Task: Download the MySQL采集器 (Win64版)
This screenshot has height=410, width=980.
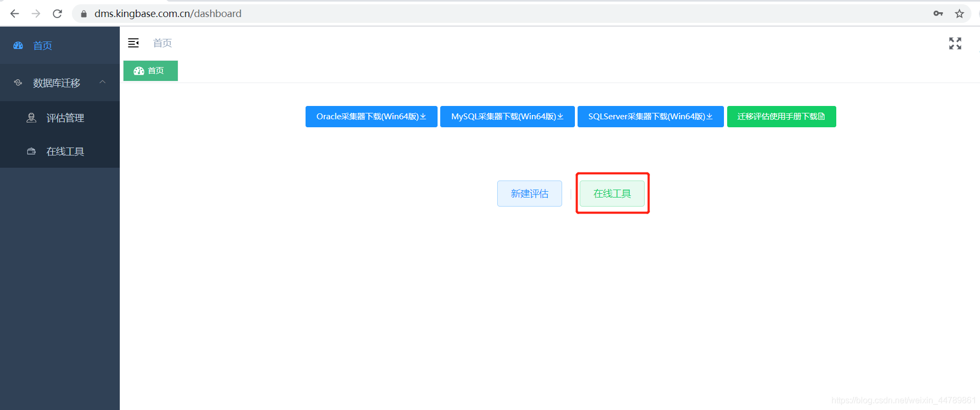Action: coord(507,117)
